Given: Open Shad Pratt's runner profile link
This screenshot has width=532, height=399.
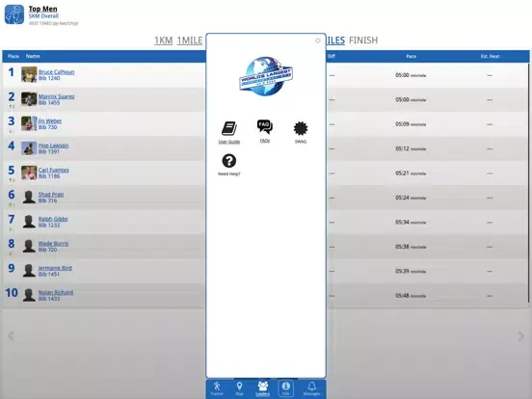Looking at the screenshot, I should (51, 194).
